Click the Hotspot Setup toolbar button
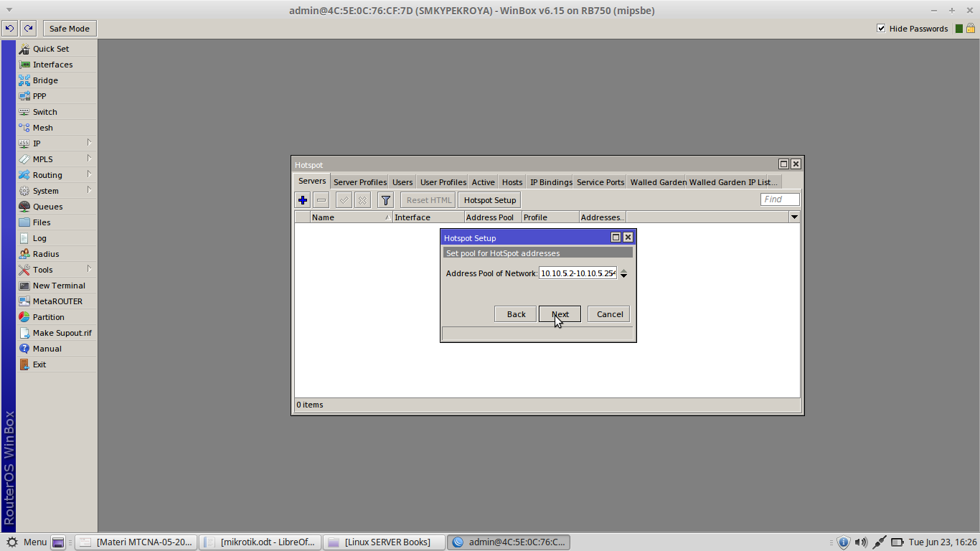Image resolution: width=980 pixels, height=551 pixels. [490, 200]
